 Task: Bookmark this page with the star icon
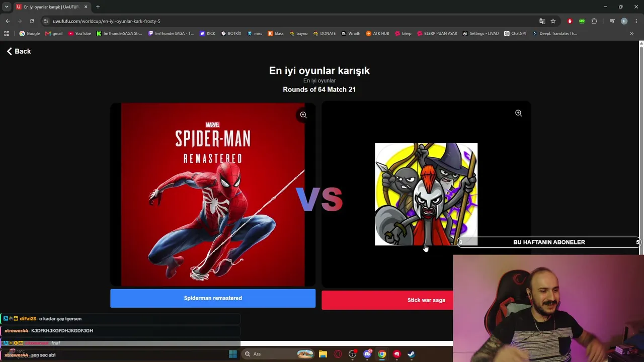point(553,21)
